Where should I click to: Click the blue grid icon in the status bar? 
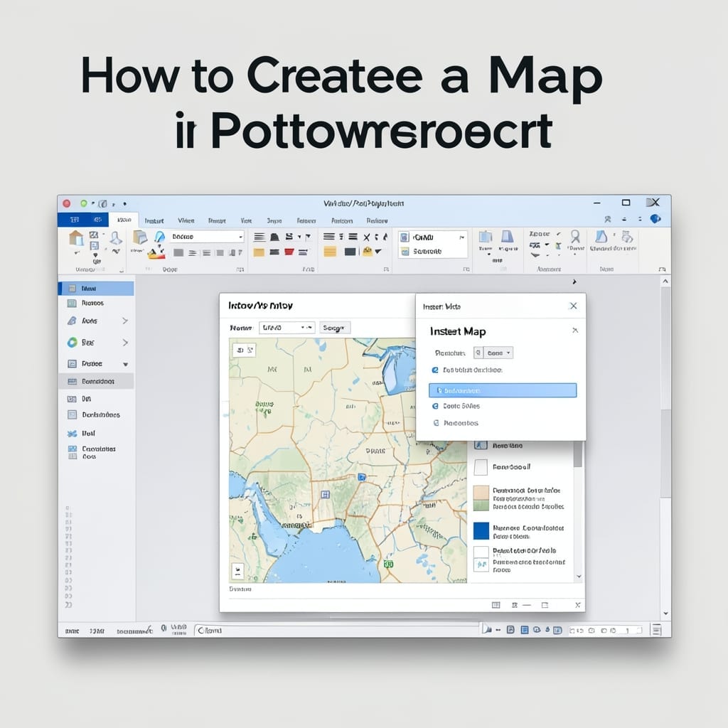coord(525,630)
